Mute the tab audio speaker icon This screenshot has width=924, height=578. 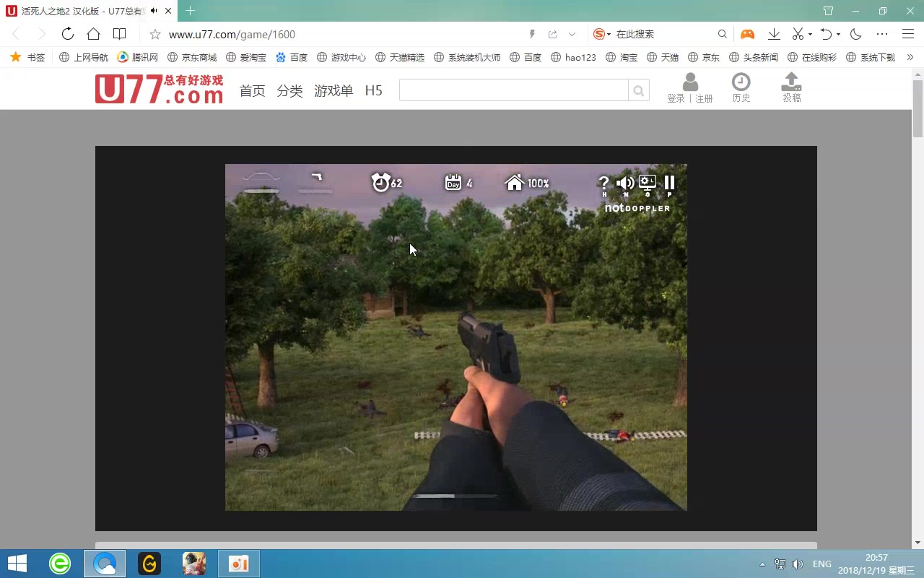click(154, 11)
